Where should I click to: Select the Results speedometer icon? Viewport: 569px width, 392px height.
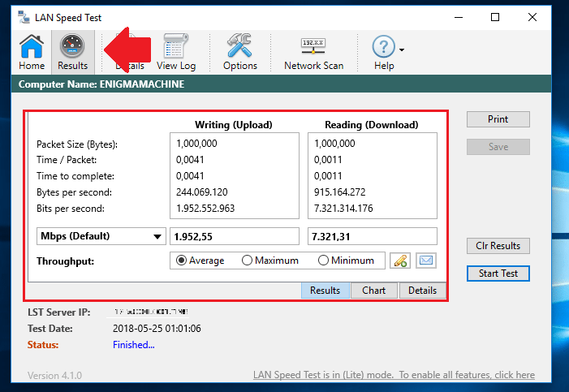tap(72, 52)
